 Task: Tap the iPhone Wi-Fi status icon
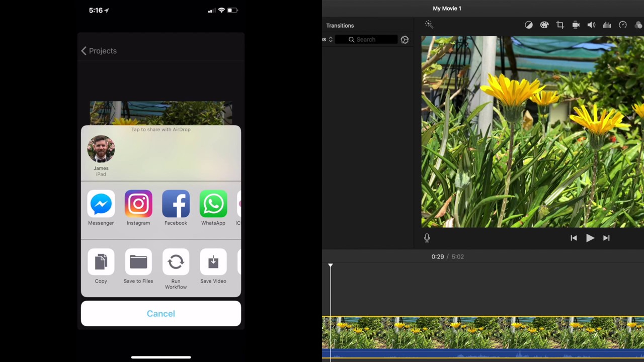[221, 10]
